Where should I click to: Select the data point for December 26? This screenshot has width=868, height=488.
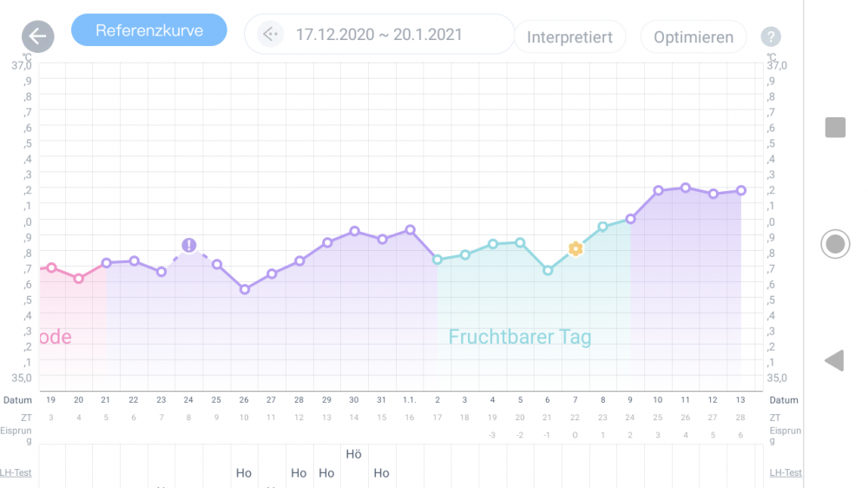(x=245, y=289)
